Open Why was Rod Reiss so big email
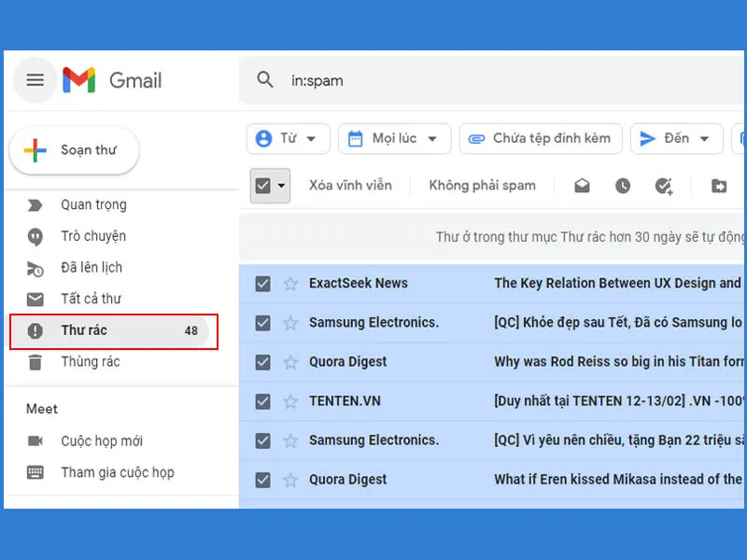 tap(493, 362)
